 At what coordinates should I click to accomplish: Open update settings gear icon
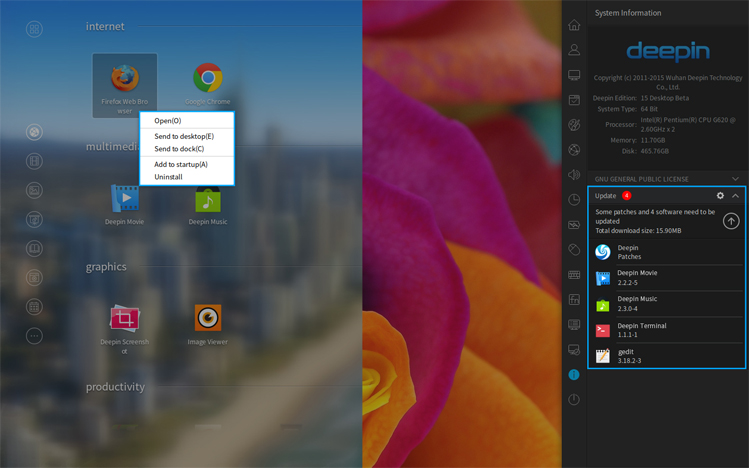click(720, 196)
